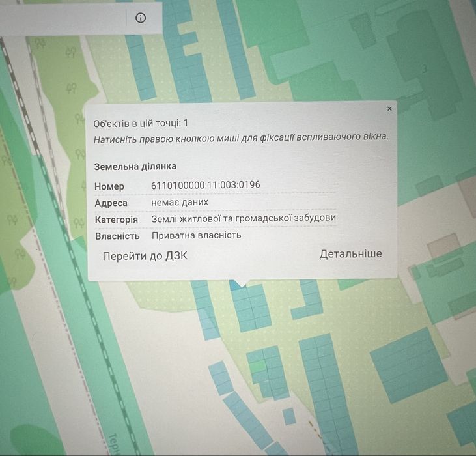The width and height of the screenshot is (476, 456).
Task: Click the Категорія field label
Action: click(x=117, y=220)
